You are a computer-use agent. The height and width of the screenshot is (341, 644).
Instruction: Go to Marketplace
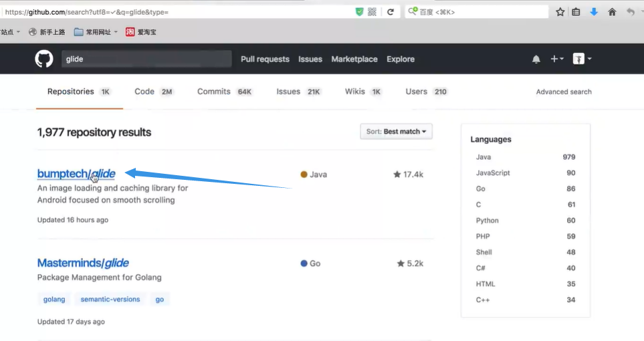[354, 59]
